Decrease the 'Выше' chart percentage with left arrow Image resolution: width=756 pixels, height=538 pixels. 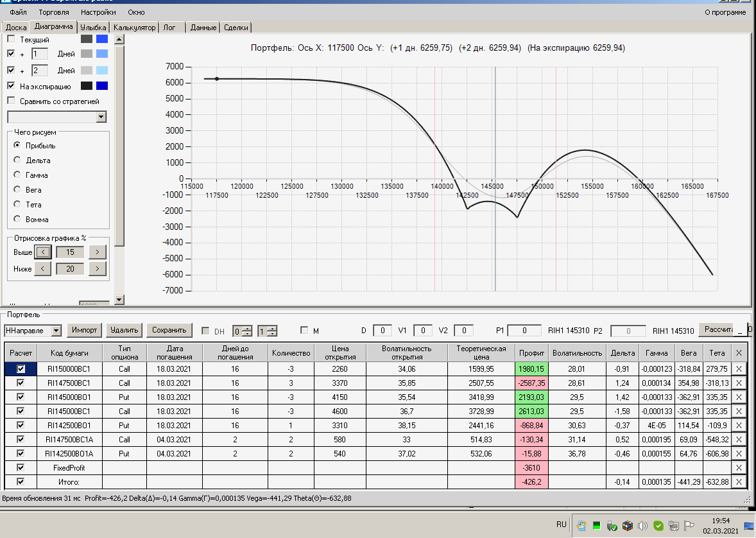(x=42, y=252)
